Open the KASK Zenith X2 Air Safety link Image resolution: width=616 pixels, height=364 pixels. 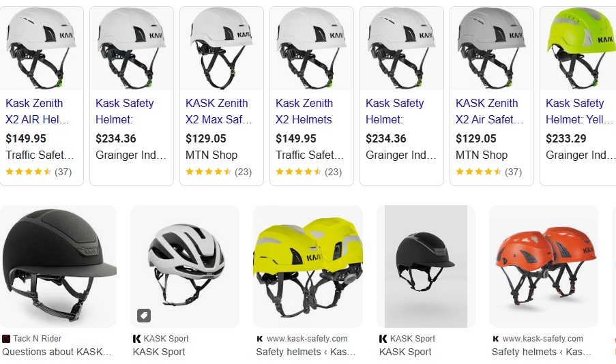[x=488, y=111]
